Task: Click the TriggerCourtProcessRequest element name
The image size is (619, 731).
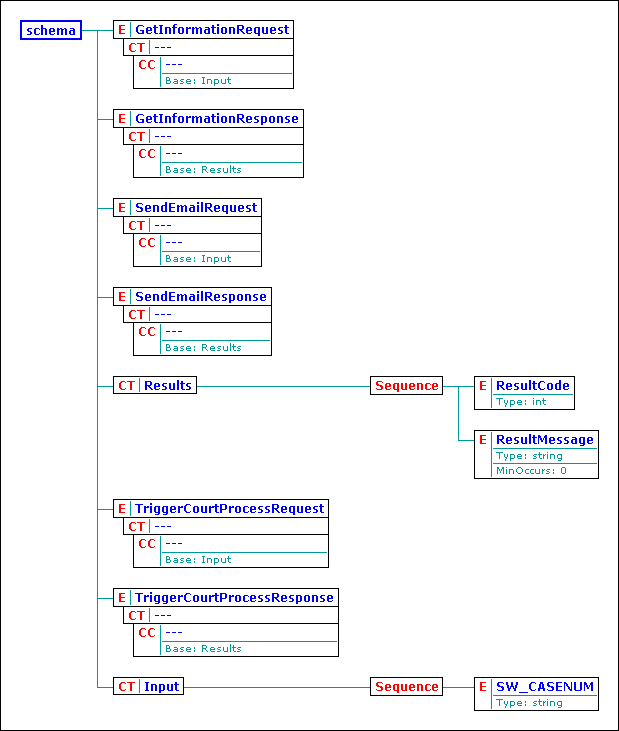Action: (x=229, y=508)
